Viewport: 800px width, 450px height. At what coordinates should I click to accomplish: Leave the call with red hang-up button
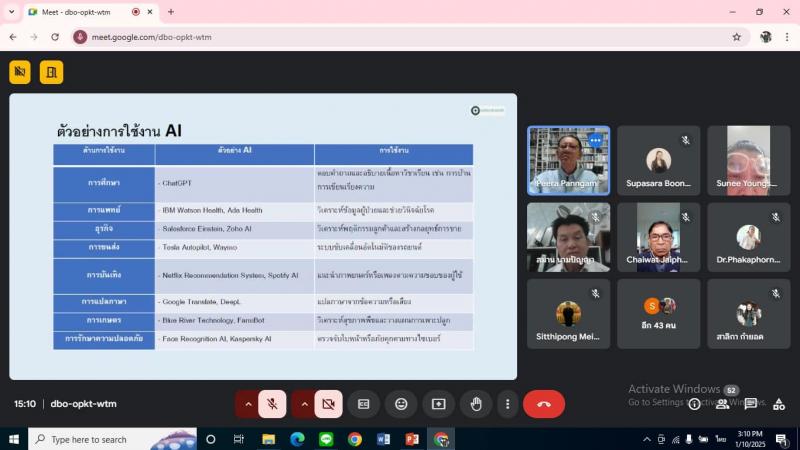(x=544, y=404)
